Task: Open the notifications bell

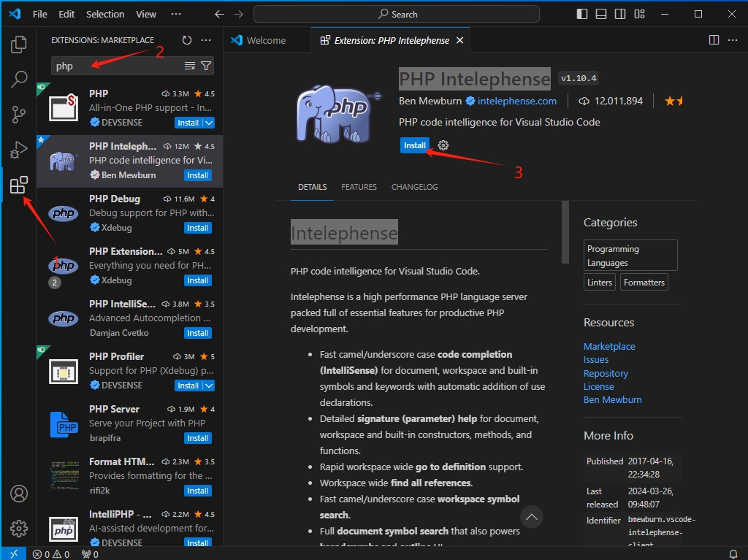Action: [733, 554]
